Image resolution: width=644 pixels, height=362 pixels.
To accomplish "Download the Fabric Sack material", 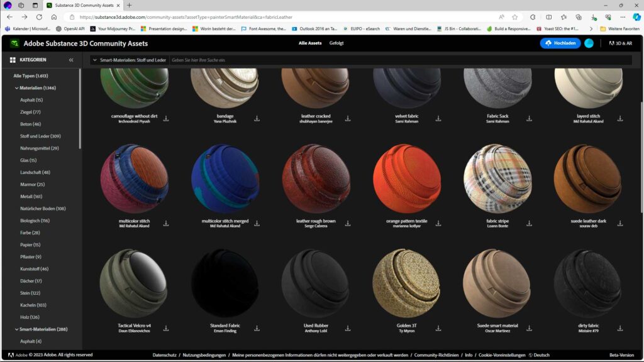I will tap(529, 118).
